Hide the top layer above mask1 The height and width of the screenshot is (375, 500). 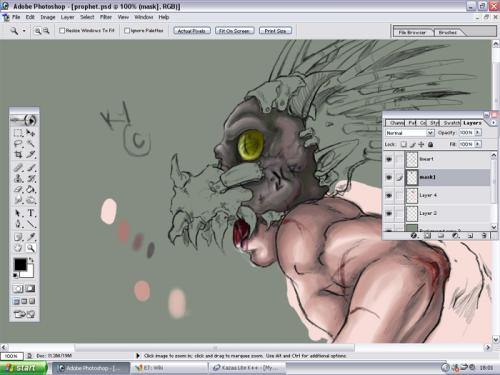click(389, 159)
